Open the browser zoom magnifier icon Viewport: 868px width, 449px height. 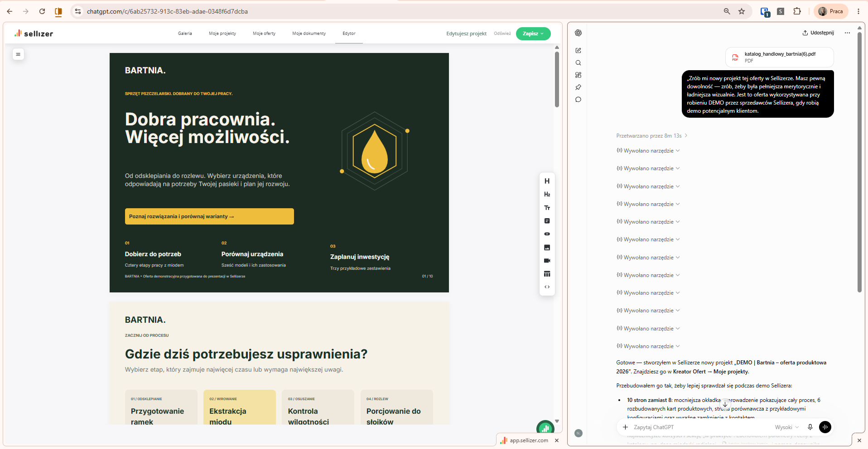727,11
